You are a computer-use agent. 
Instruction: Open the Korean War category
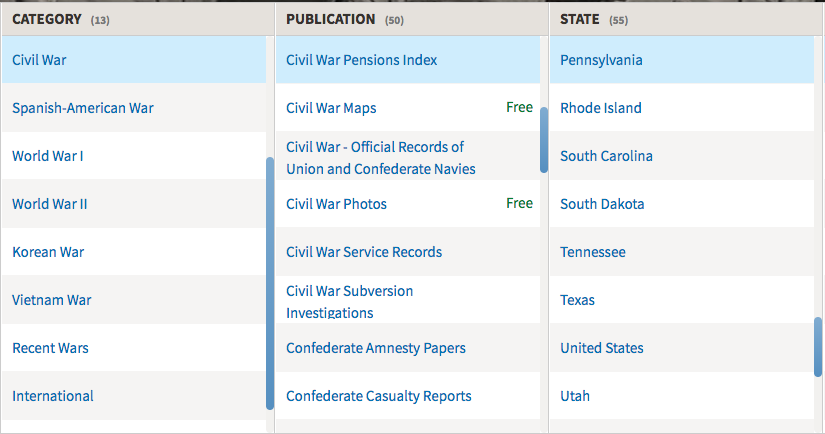(134, 251)
